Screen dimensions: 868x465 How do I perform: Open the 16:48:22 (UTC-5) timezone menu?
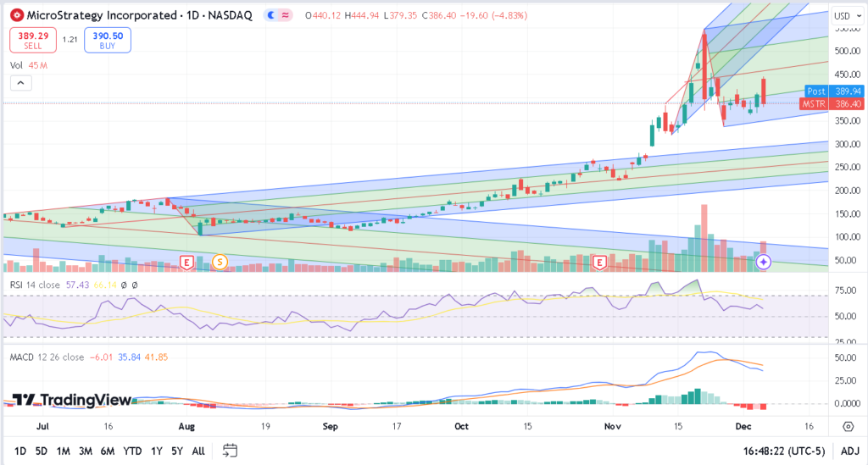click(784, 451)
